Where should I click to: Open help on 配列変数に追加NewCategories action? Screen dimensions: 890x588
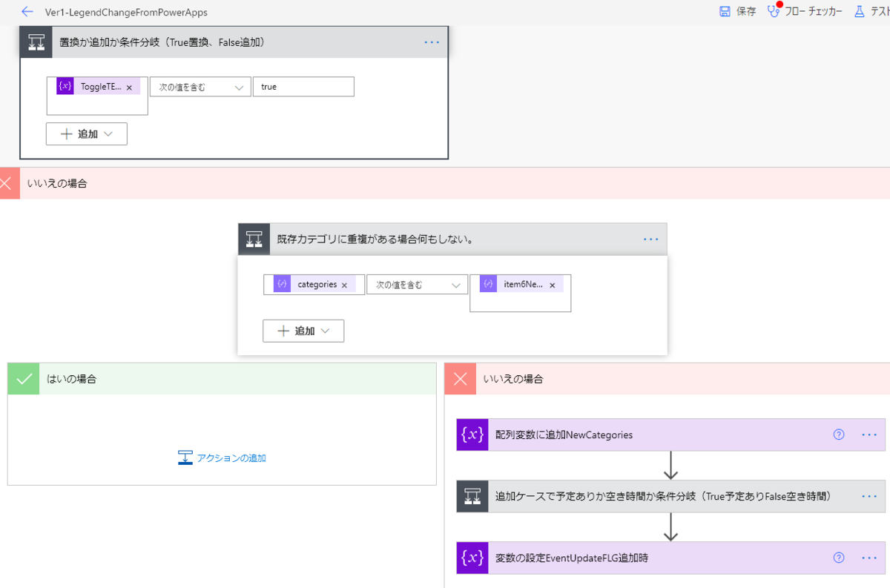pos(839,435)
